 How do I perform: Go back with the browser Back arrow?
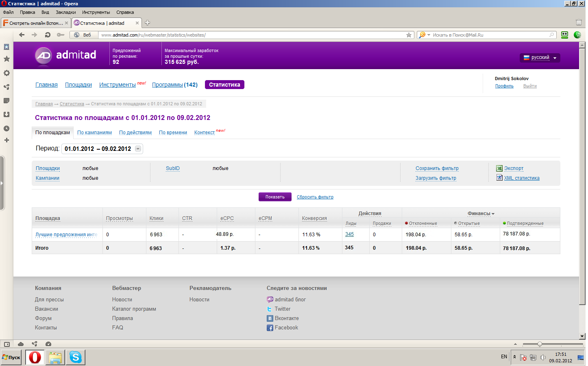[x=22, y=35]
